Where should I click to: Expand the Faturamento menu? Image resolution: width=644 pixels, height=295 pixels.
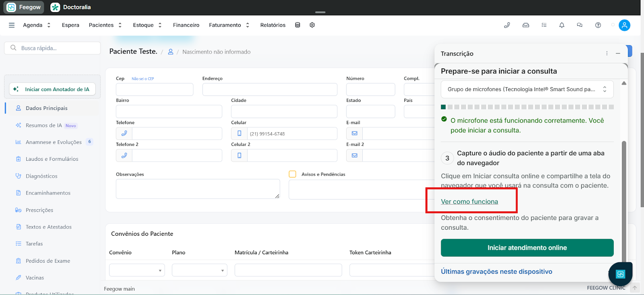[x=229, y=25]
